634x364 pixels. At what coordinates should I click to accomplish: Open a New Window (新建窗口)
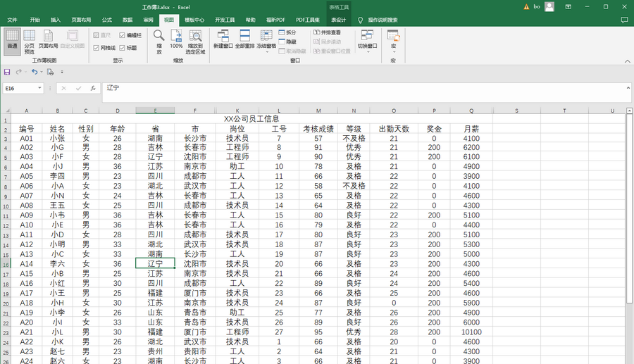[222, 39]
